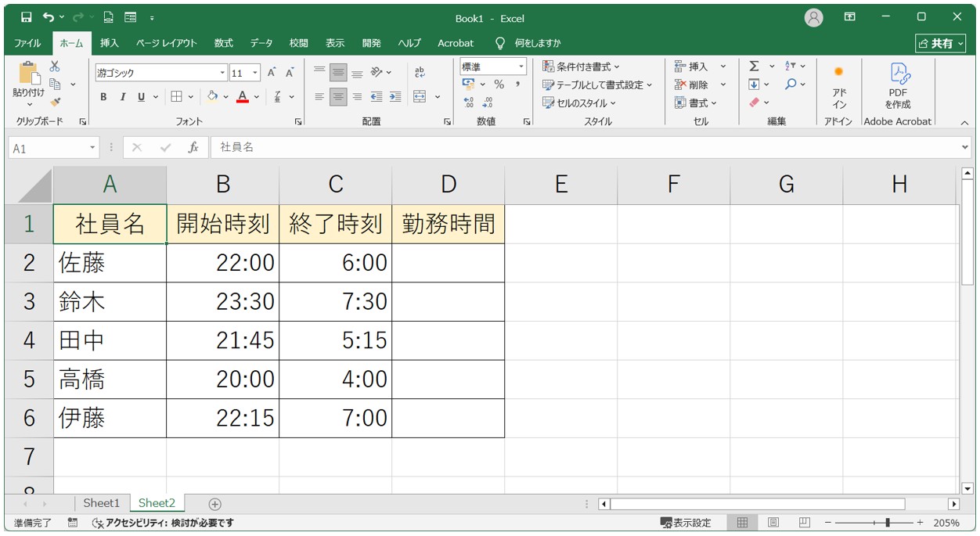Click the Format (書式) cells button
Image resolution: width=980 pixels, height=536 pixels.
[696, 103]
